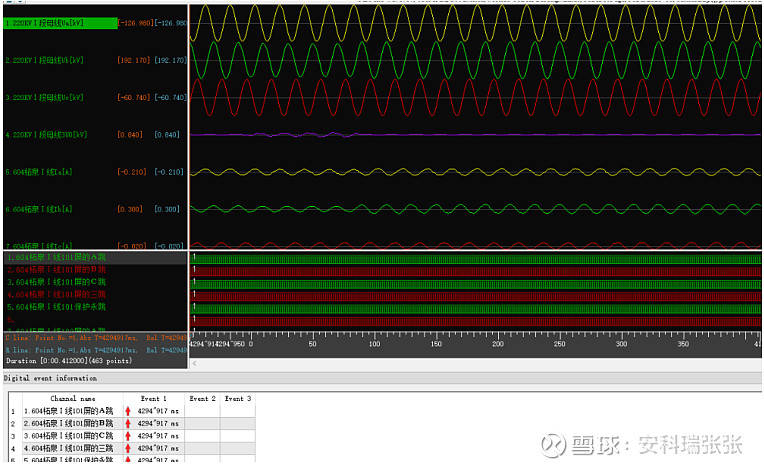
Task: Click orange -126.980 value for channel 1
Action: click(x=133, y=22)
